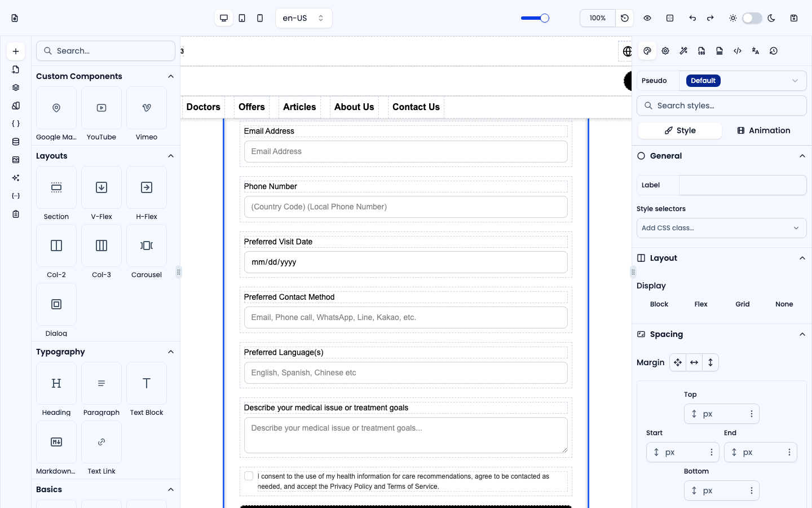
Task: Click Articles nav link
Action: [299, 107]
